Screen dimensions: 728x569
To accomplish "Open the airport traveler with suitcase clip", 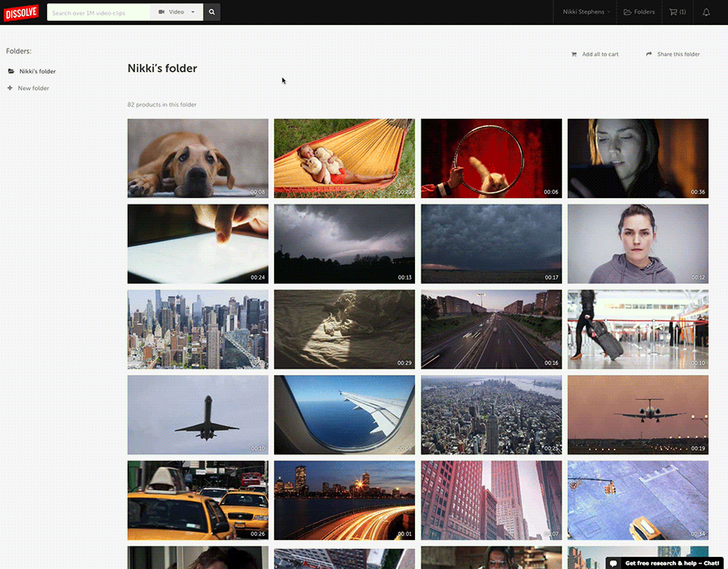I will (638, 329).
